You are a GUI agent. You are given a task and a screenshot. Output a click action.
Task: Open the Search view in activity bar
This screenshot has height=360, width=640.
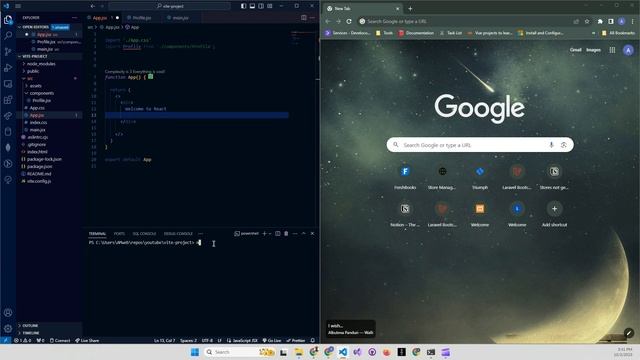pos(8,36)
